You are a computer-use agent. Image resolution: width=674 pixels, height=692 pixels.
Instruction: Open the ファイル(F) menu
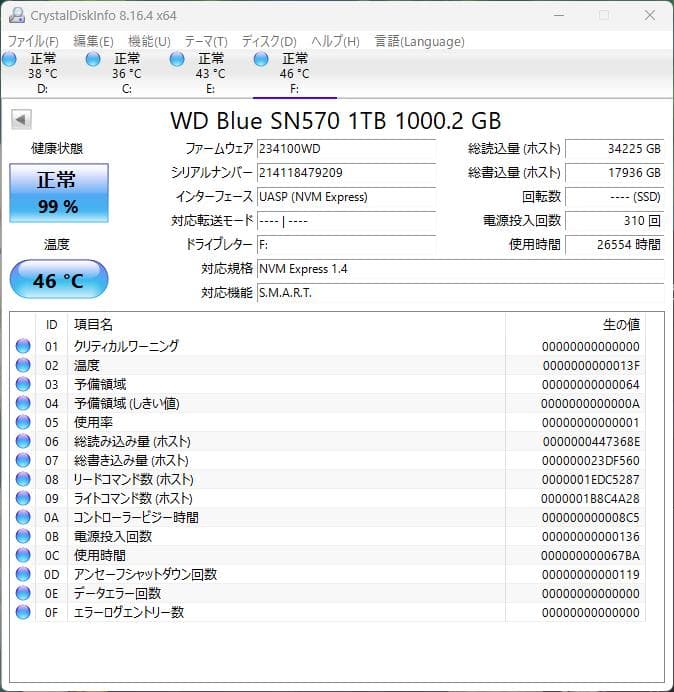click(x=33, y=41)
